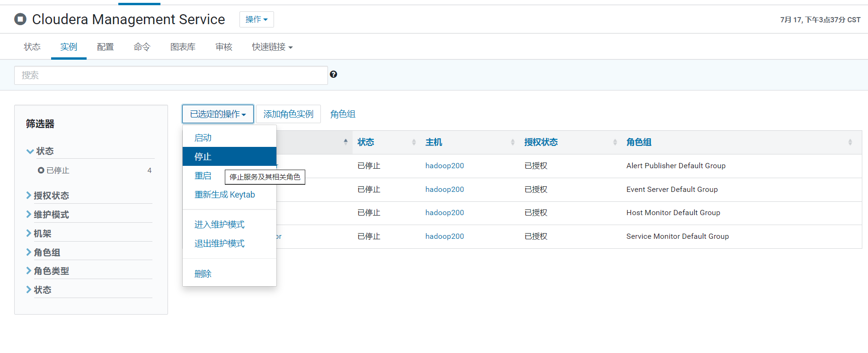Sort by the 主机 column sort arrows
The width and height of the screenshot is (868, 353).
pos(513,142)
